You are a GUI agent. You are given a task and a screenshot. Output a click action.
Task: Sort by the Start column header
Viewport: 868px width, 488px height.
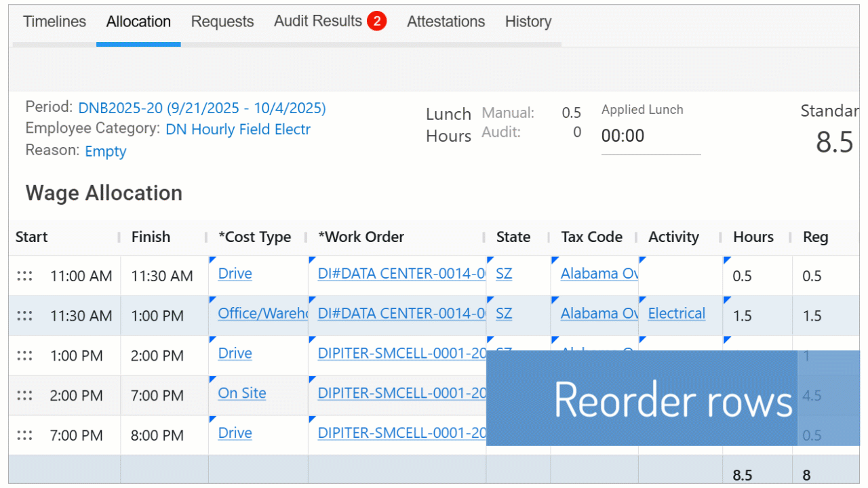(x=32, y=237)
